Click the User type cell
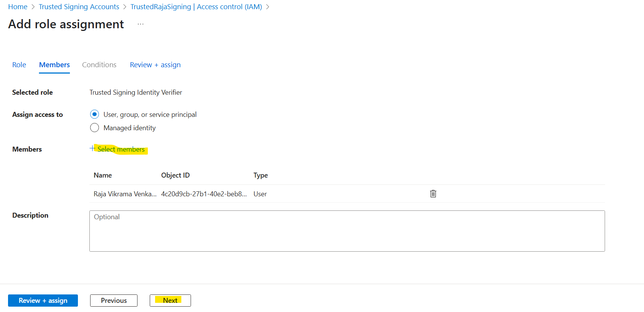The image size is (644, 312). [260, 194]
